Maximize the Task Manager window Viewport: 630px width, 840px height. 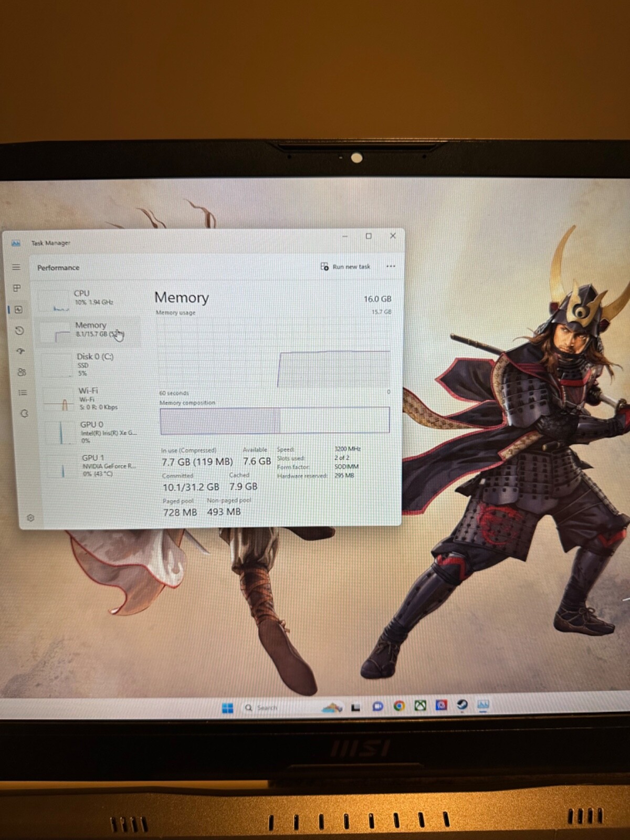pyautogui.click(x=369, y=236)
